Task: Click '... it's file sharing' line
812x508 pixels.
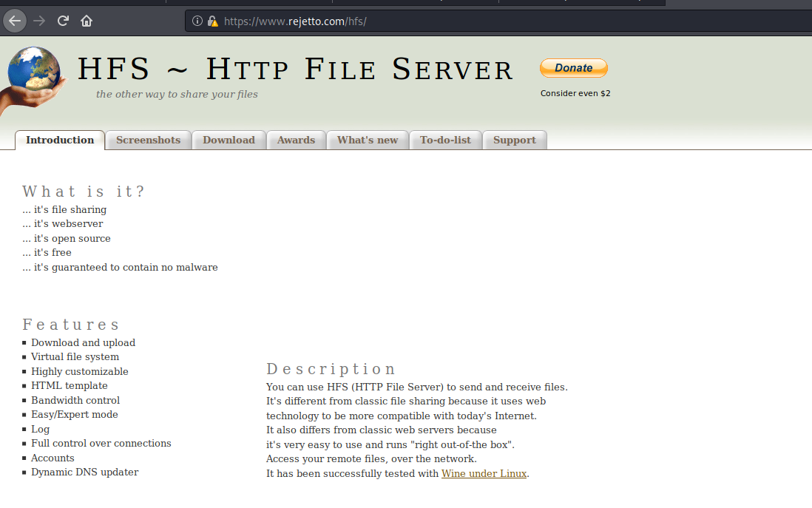Action: (65, 210)
